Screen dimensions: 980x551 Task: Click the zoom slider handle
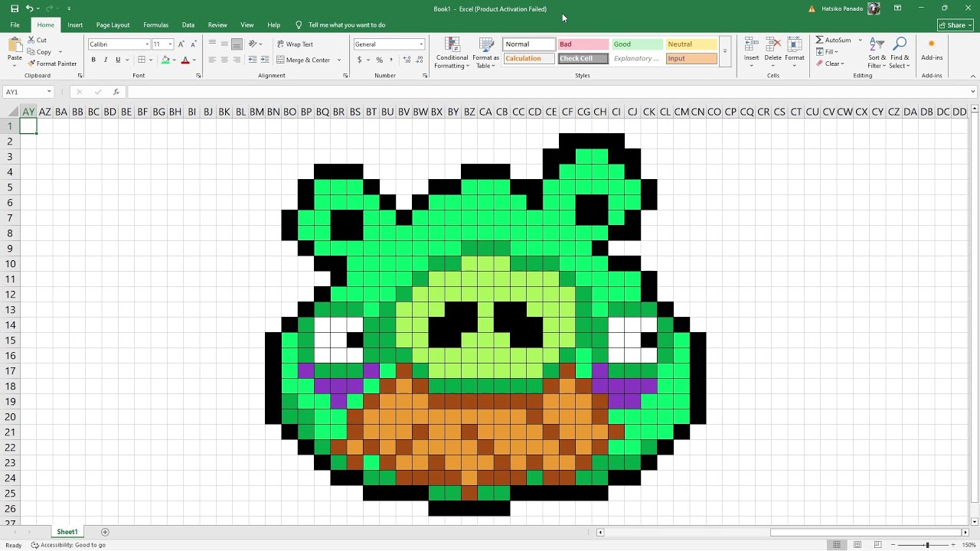(x=927, y=545)
